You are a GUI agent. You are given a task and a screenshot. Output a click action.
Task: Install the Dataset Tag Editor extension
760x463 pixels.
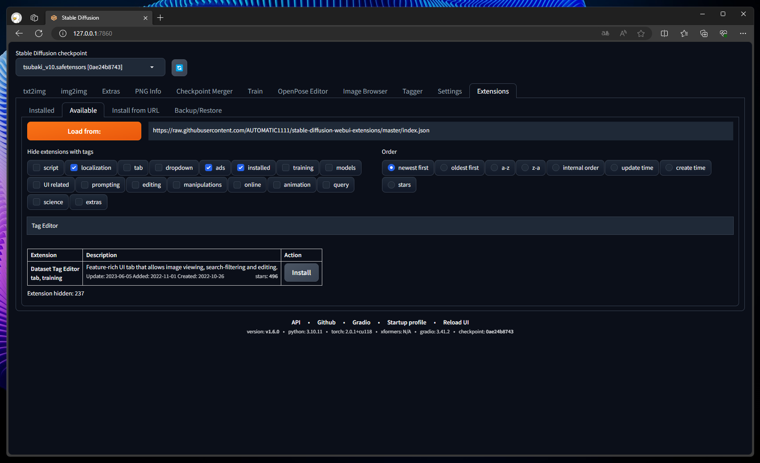tap(301, 272)
